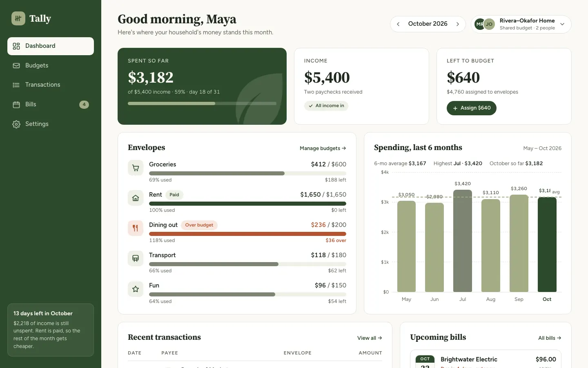Image resolution: width=588 pixels, height=368 pixels.
Task: Select the Oct bar in chart
Action: pos(547,245)
